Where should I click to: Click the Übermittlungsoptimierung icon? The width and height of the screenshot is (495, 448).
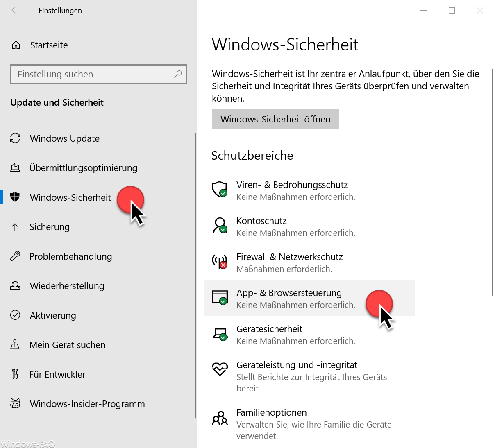pyautogui.click(x=15, y=167)
